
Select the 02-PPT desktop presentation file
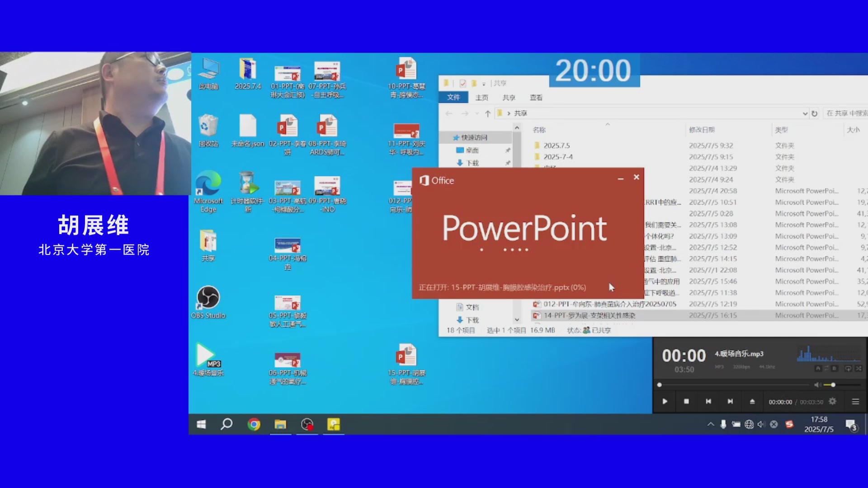click(288, 135)
